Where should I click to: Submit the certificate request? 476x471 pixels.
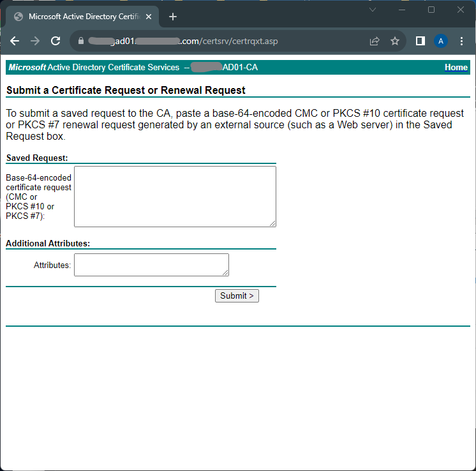point(237,295)
